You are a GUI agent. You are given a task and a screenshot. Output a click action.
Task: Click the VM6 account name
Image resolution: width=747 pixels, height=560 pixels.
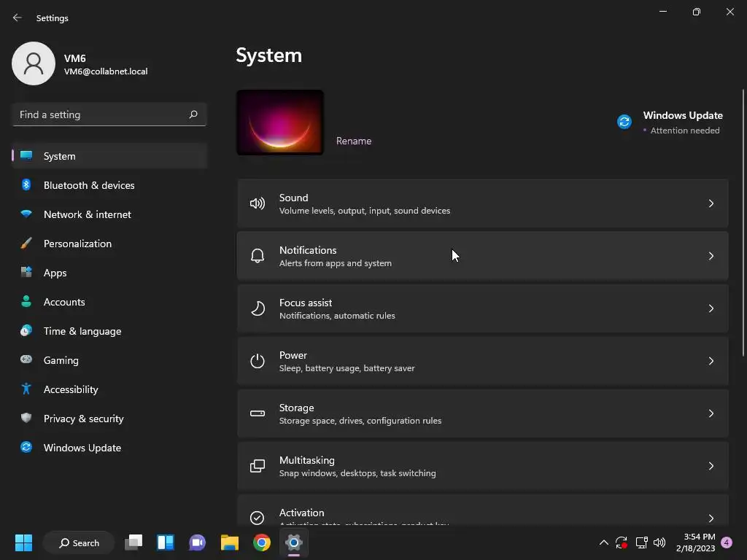[x=75, y=58]
